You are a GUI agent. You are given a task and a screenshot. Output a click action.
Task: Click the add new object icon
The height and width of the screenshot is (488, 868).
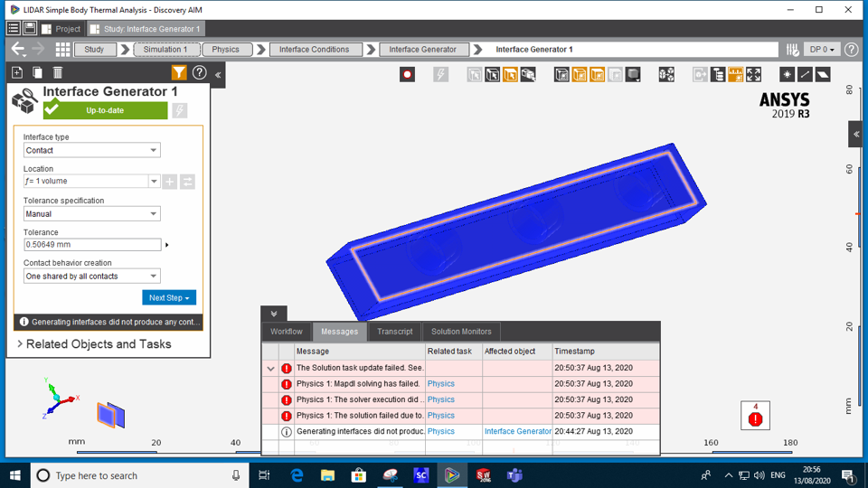tap(17, 72)
